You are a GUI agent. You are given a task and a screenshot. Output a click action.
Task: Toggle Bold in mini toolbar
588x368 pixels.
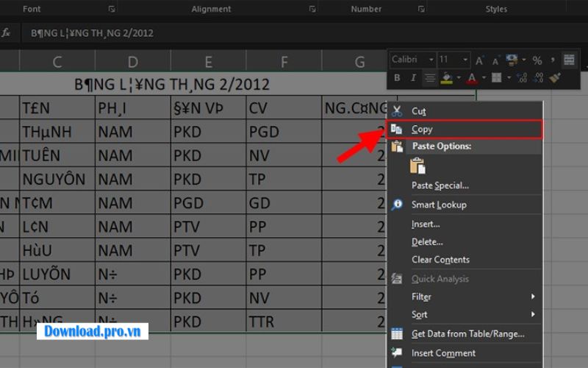pyautogui.click(x=397, y=78)
